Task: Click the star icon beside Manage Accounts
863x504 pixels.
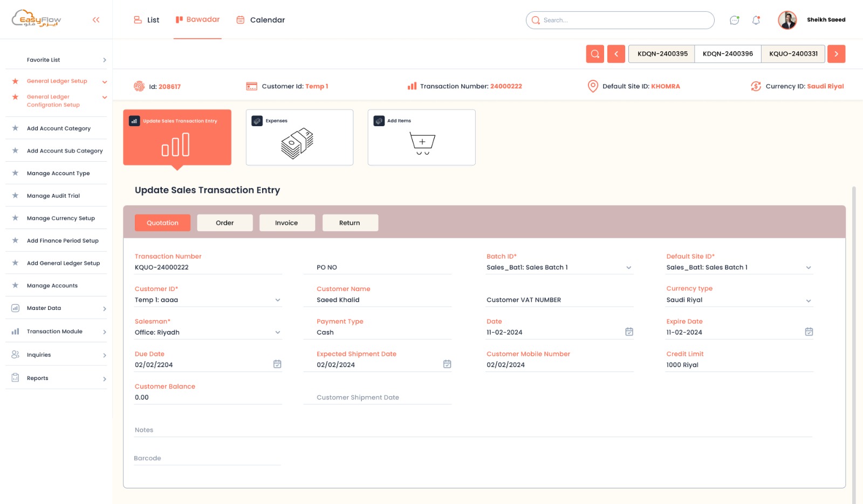Action: tap(15, 285)
